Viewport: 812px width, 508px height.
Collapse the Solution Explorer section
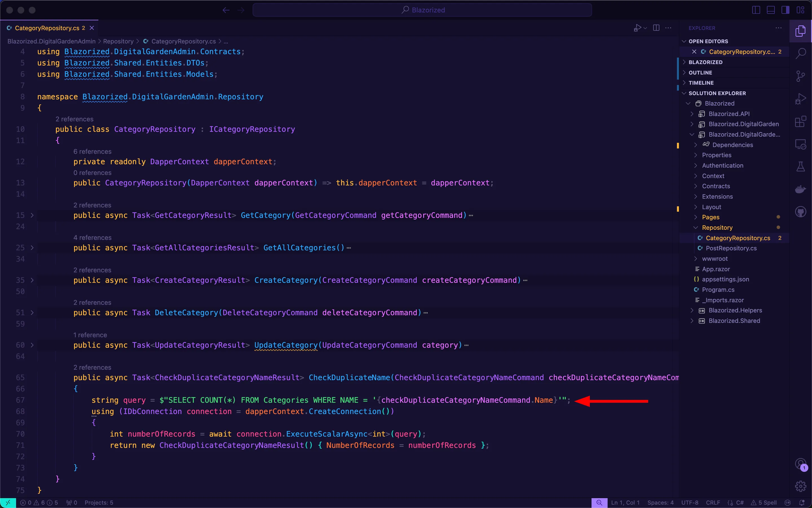pyautogui.click(x=734, y=93)
